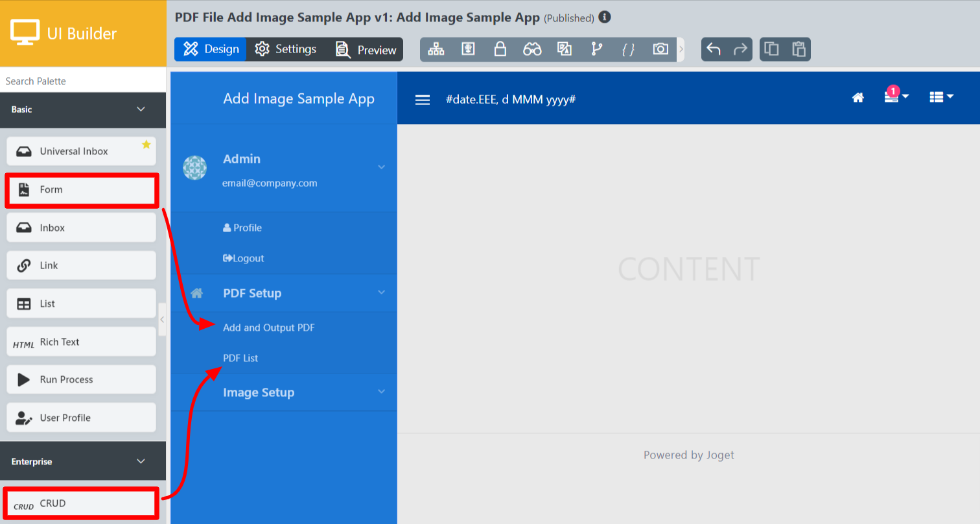Click the curly braces JSON definition icon
Image resolution: width=980 pixels, height=524 pixels.
tap(628, 49)
